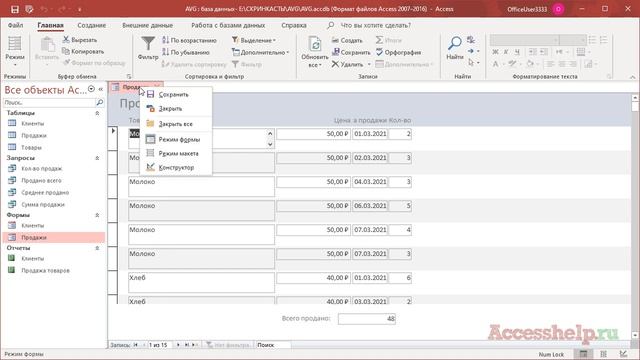Click the OfficeUser3333 account name

(527, 9)
